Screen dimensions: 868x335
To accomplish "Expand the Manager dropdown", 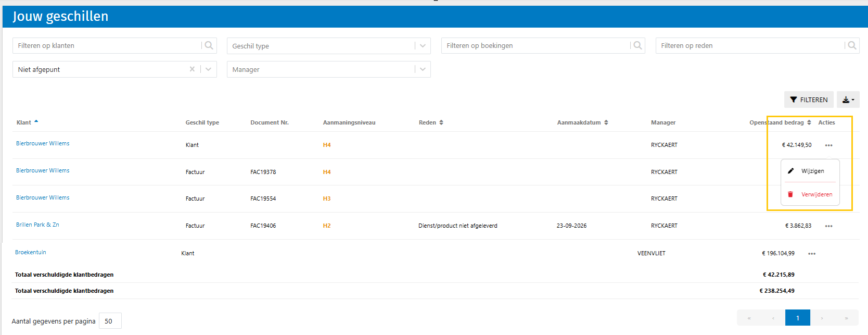I will (423, 69).
